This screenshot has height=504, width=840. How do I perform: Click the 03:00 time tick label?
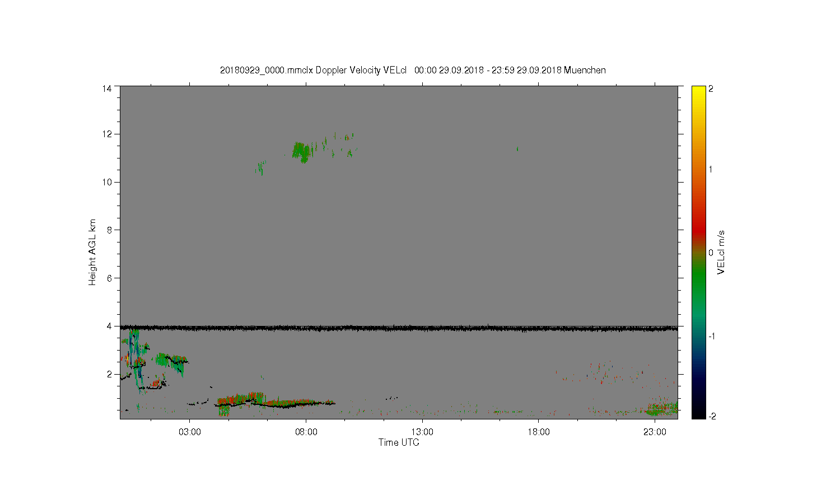(190, 432)
